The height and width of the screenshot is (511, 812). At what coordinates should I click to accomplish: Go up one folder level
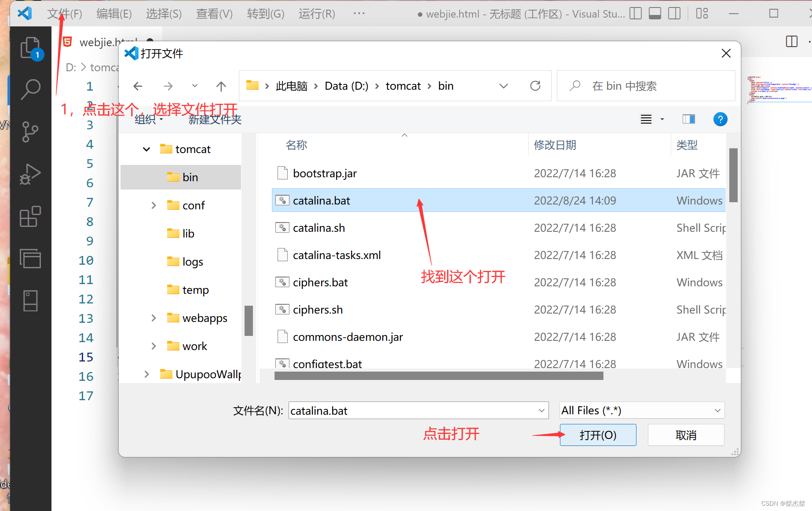tap(221, 86)
